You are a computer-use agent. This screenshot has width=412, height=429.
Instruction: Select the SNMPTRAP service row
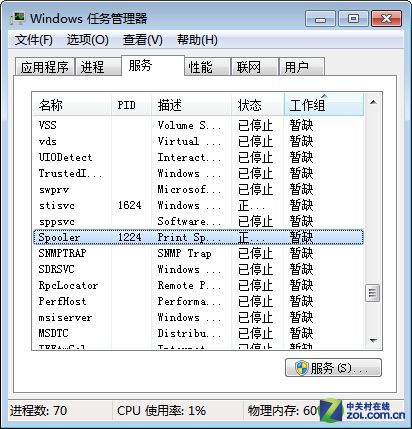click(198, 253)
